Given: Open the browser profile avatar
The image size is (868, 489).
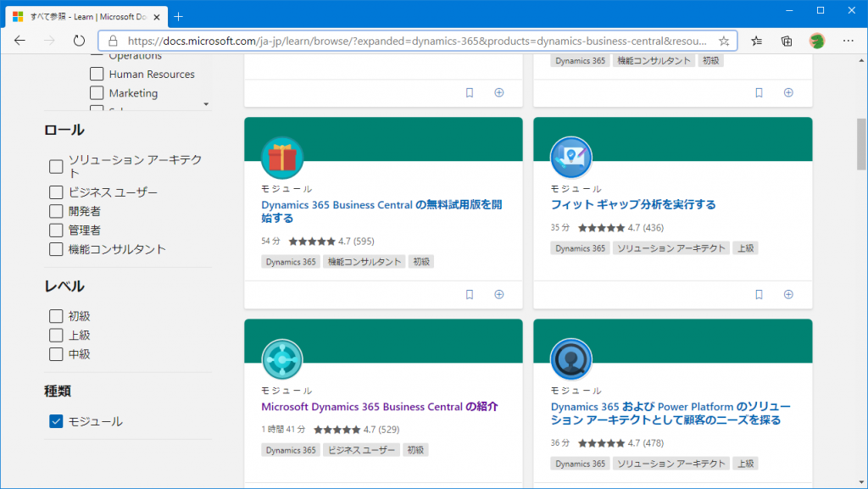Looking at the screenshot, I should (817, 41).
